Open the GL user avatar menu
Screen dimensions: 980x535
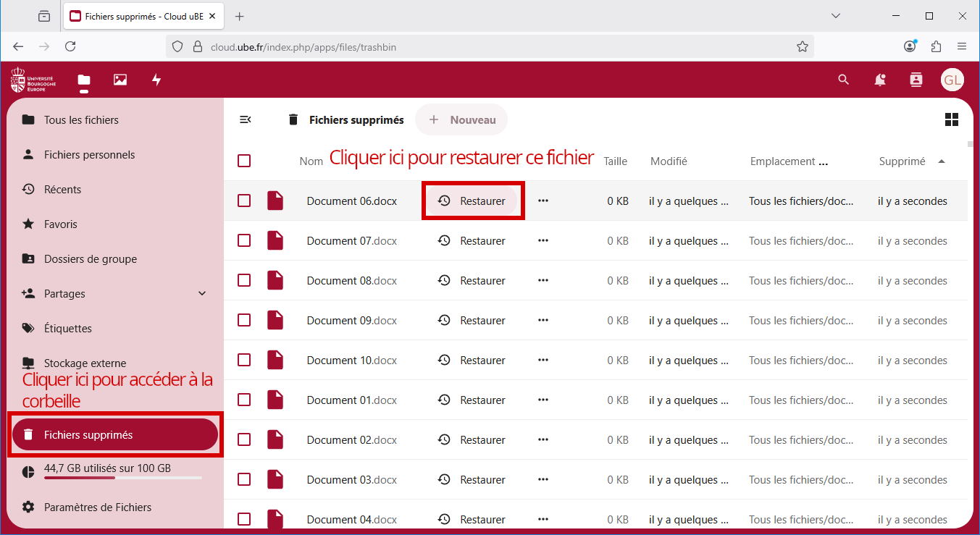952,80
